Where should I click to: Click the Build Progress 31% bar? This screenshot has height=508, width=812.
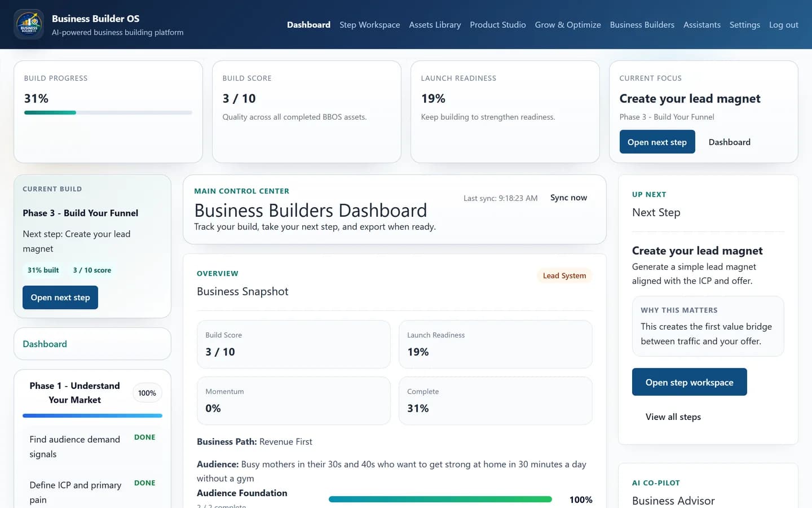tap(108, 112)
